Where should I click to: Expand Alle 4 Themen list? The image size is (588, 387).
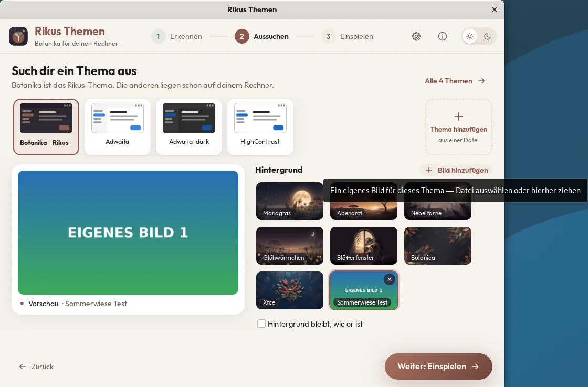(455, 81)
